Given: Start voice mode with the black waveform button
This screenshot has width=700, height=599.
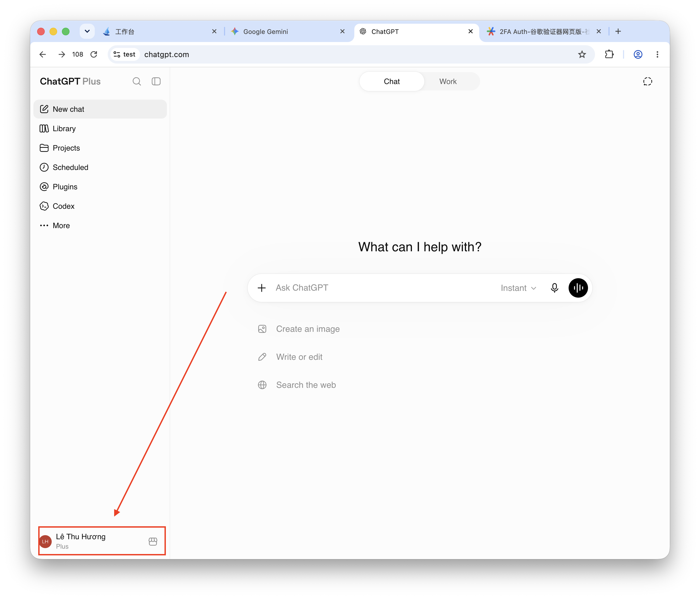Looking at the screenshot, I should pos(578,288).
